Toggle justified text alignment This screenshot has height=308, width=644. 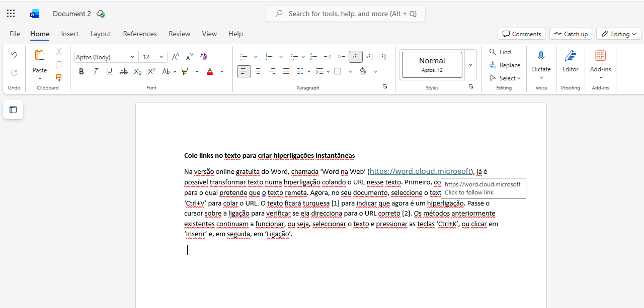[286, 71]
